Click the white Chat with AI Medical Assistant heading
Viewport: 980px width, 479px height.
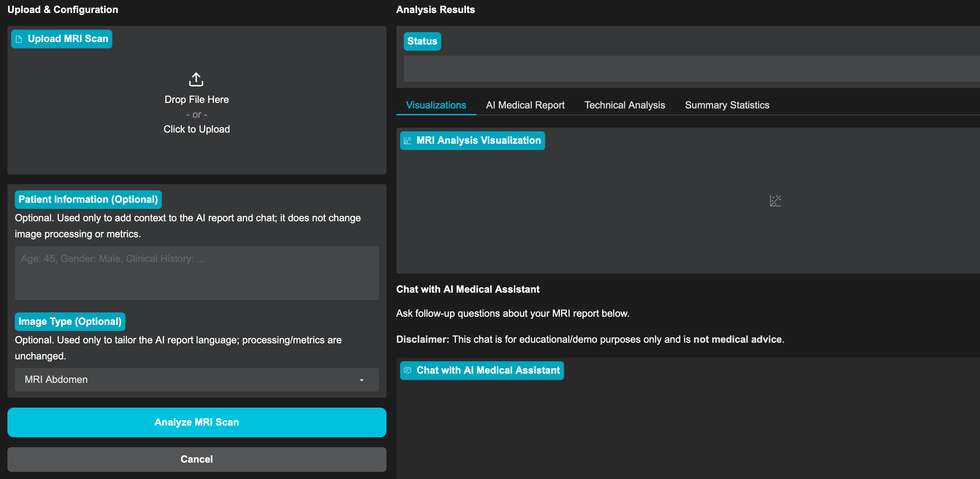[x=468, y=289]
